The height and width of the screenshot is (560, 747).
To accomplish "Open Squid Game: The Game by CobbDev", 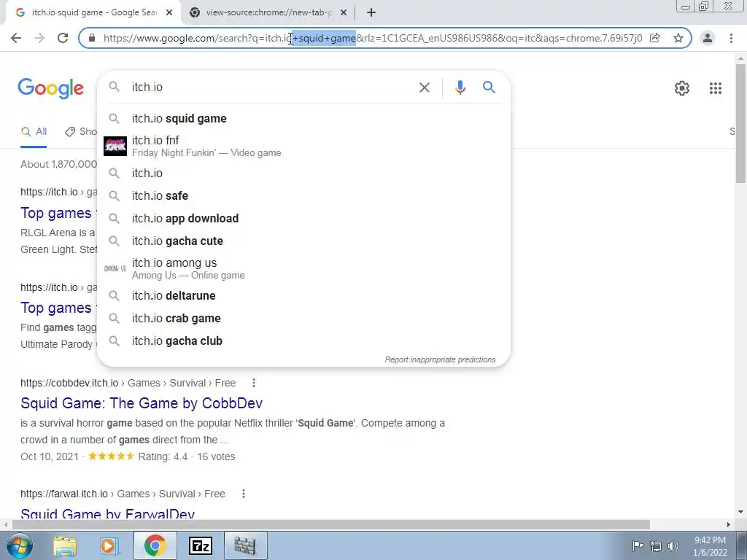I will (142, 403).
